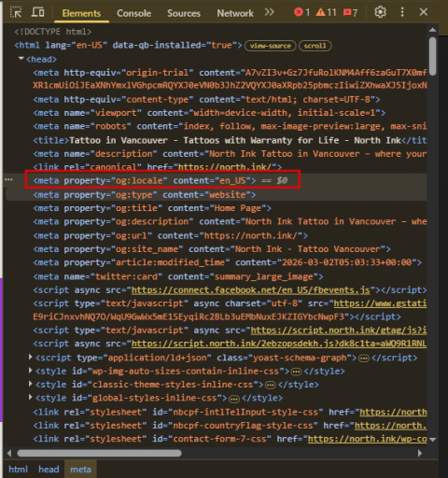Click the horizontal scroll left arrow
This screenshot has width=448, height=478.
point(9,453)
